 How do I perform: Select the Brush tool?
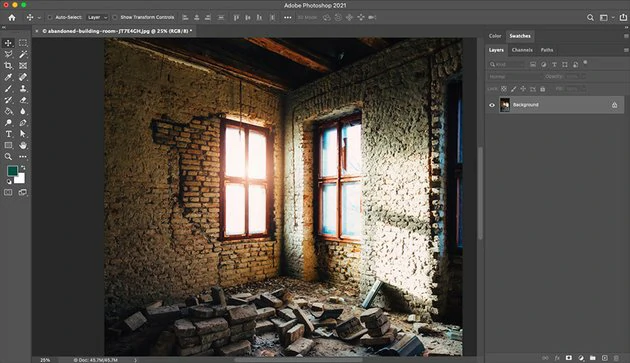8,88
